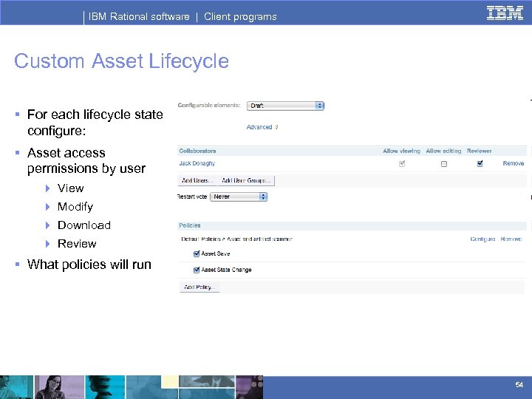The width and height of the screenshot is (532, 399).
Task: Enable Allow editing for Jack Donaghy
Action: (444, 164)
